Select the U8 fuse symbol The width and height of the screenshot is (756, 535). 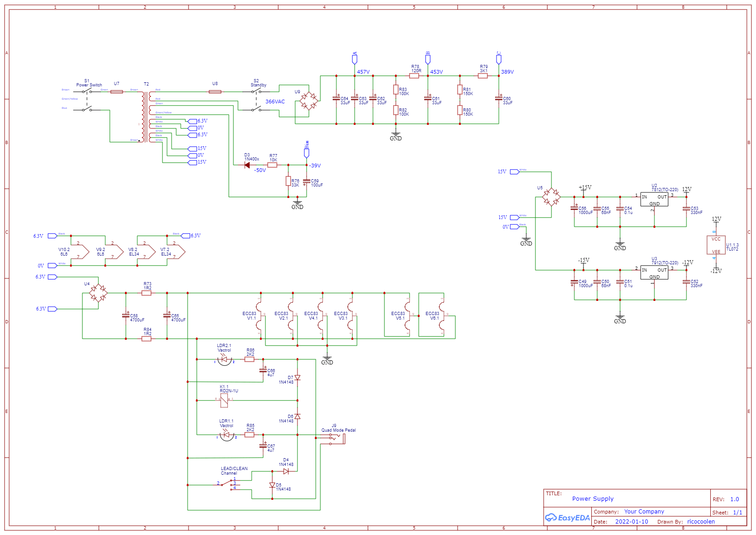(x=215, y=92)
